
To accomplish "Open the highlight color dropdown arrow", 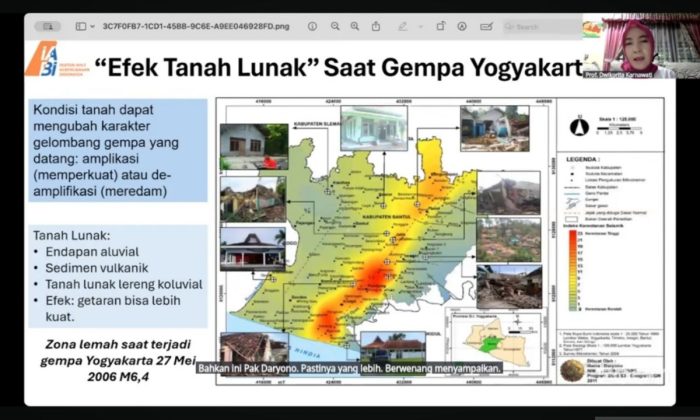I will [421, 26].
